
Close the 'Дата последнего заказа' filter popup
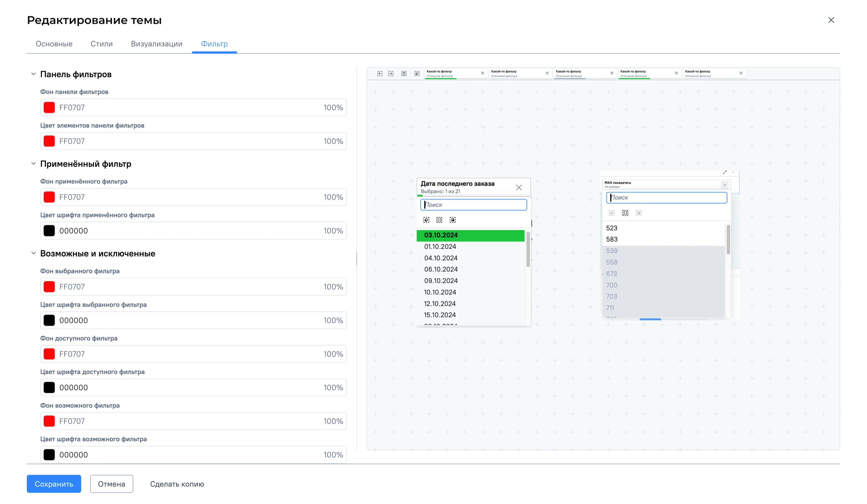click(519, 187)
